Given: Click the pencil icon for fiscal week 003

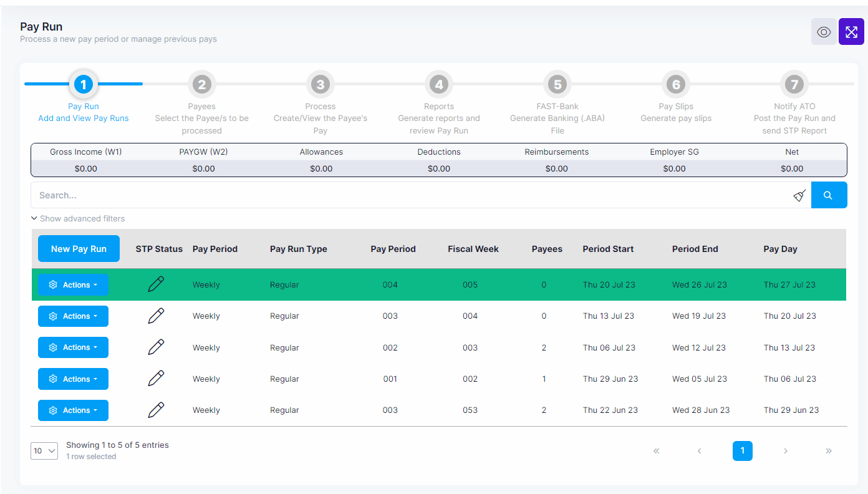Looking at the screenshot, I should [156, 347].
